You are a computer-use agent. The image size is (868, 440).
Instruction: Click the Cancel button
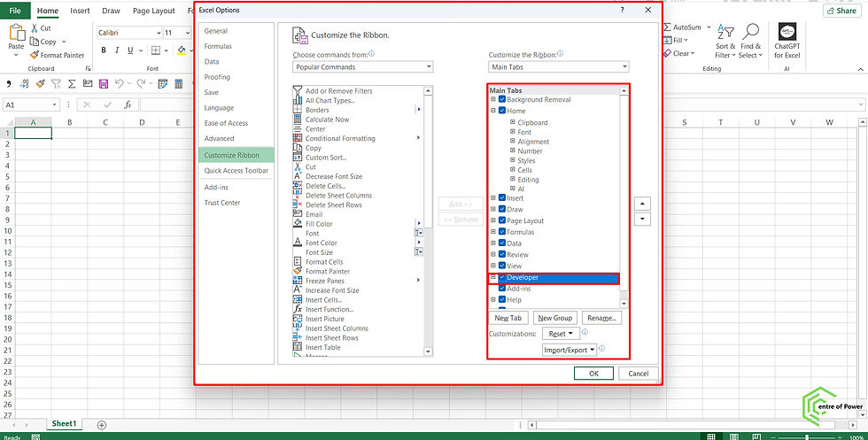[x=639, y=374]
